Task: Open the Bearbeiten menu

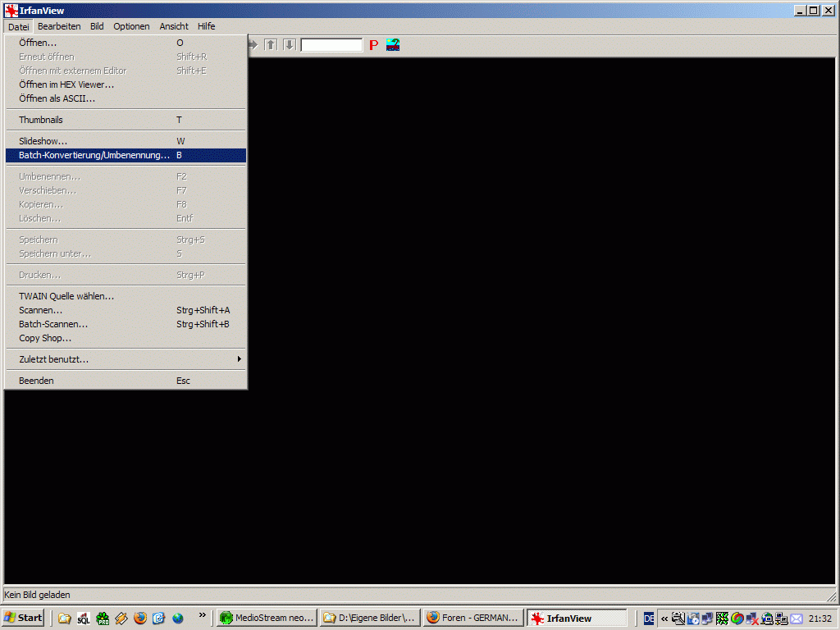Action: tap(59, 26)
